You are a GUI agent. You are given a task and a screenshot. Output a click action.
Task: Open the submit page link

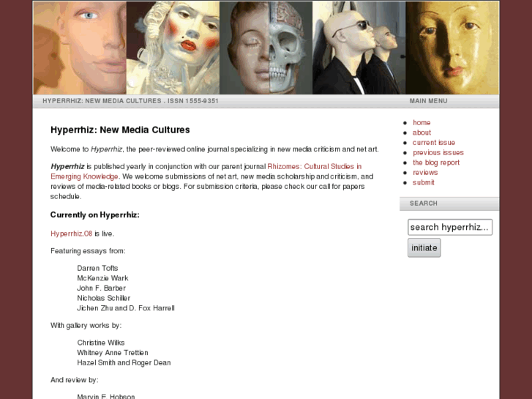(x=423, y=182)
